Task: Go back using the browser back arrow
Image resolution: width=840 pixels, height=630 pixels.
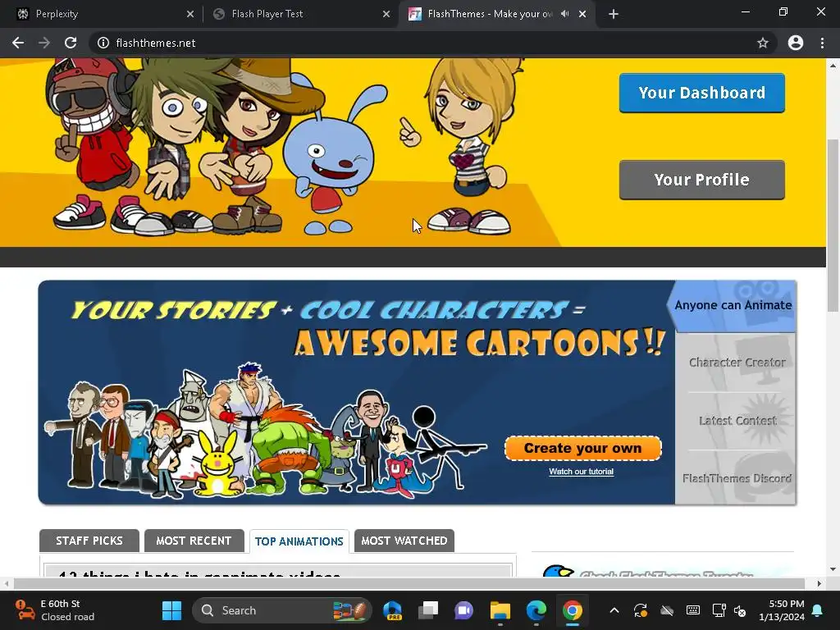Action: point(18,43)
